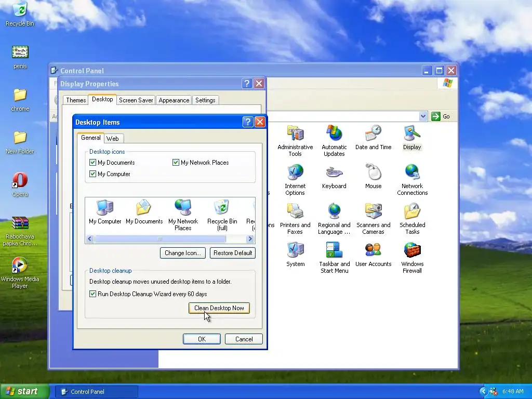Viewport: 532px width, 399px height.
Task: Select Recycle Bin (full) icon in list
Action: coord(222,216)
